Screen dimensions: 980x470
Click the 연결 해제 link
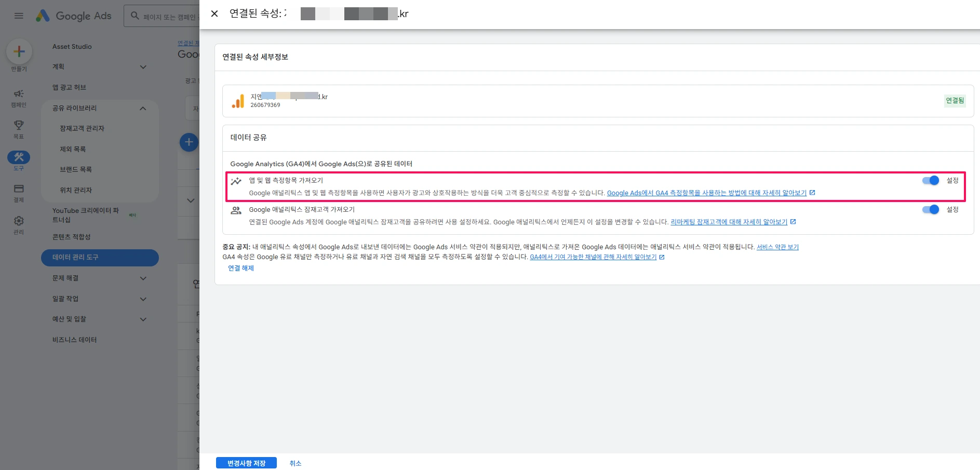coord(241,268)
